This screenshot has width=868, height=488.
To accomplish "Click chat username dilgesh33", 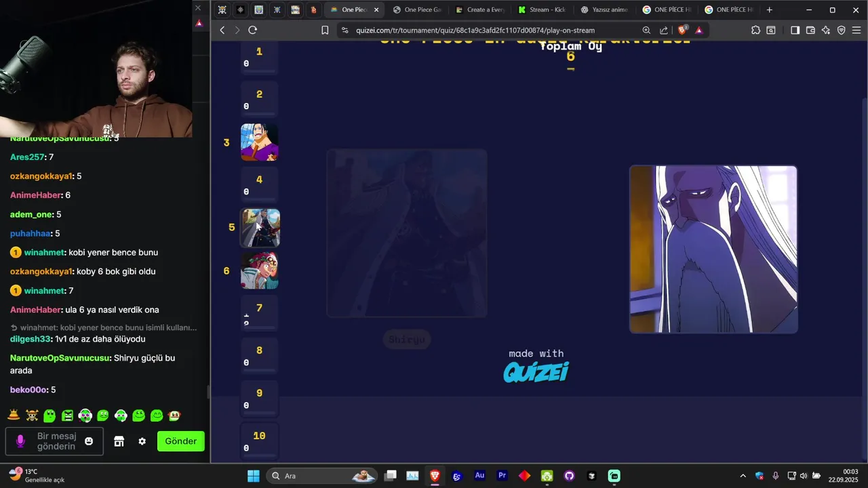I will pos(31,339).
